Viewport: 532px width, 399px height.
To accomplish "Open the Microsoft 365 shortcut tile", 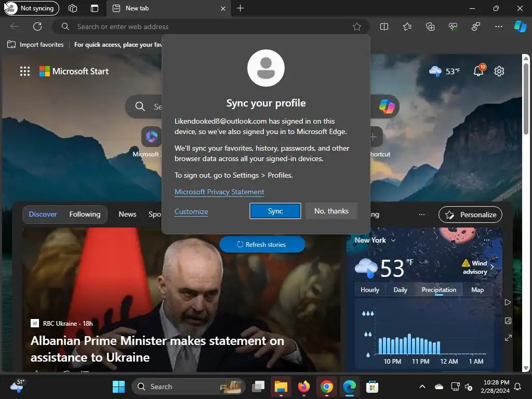I will [151, 137].
